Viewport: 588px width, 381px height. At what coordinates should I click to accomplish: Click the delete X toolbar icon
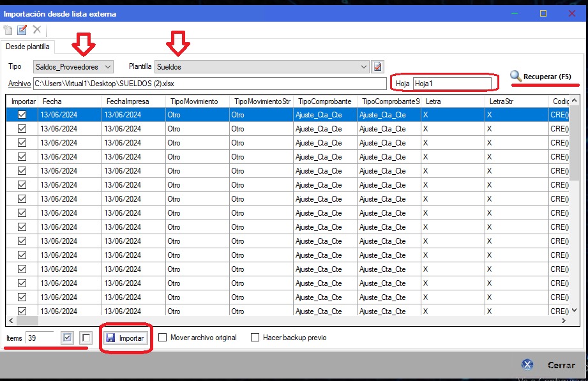tap(37, 30)
